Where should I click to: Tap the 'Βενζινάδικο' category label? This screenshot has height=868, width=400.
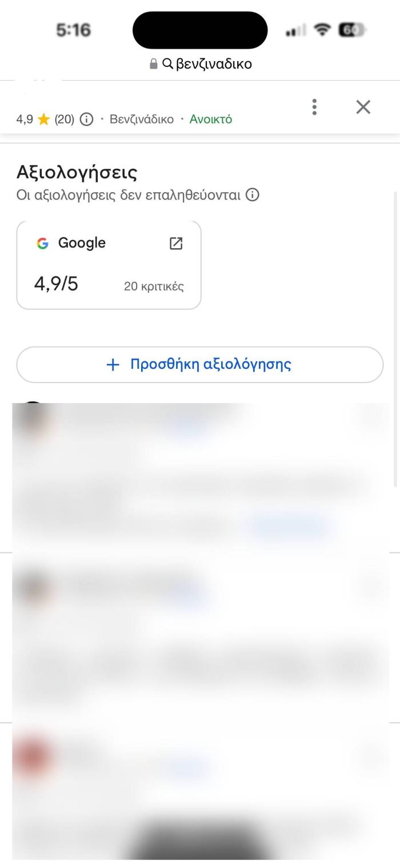click(x=141, y=120)
